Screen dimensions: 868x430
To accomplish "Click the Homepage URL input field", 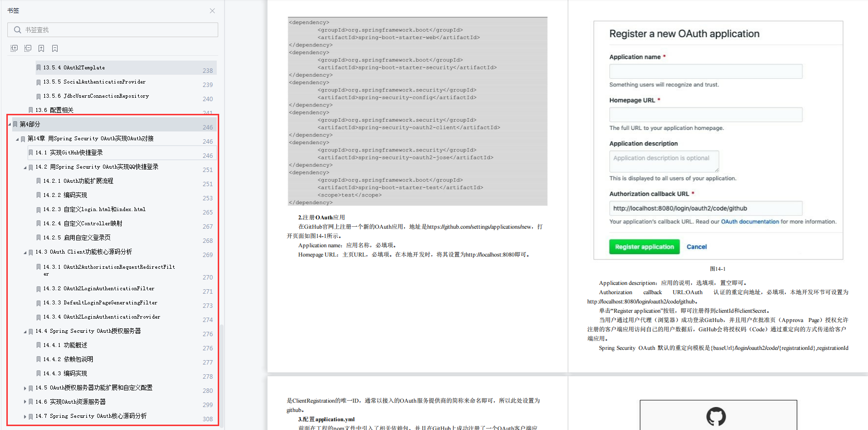I will 705,115.
